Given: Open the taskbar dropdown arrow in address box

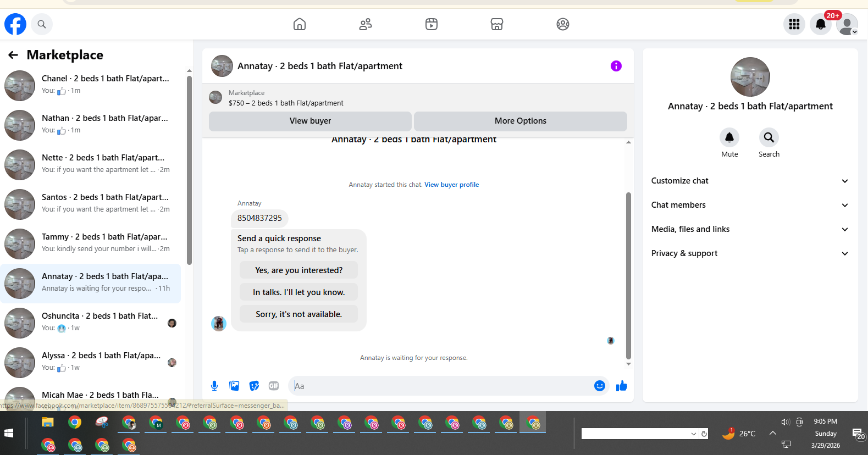Looking at the screenshot, I should pyautogui.click(x=693, y=434).
